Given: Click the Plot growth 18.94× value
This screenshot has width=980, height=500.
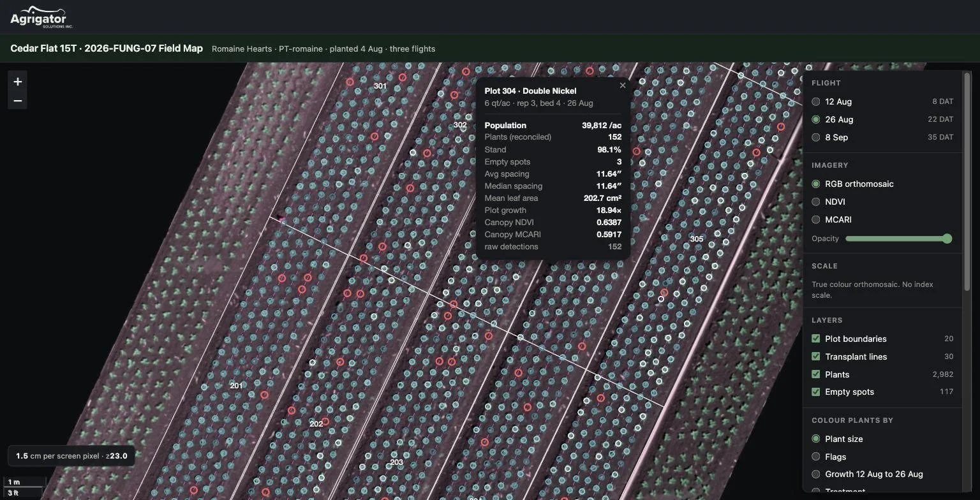Looking at the screenshot, I should (x=609, y=210).
